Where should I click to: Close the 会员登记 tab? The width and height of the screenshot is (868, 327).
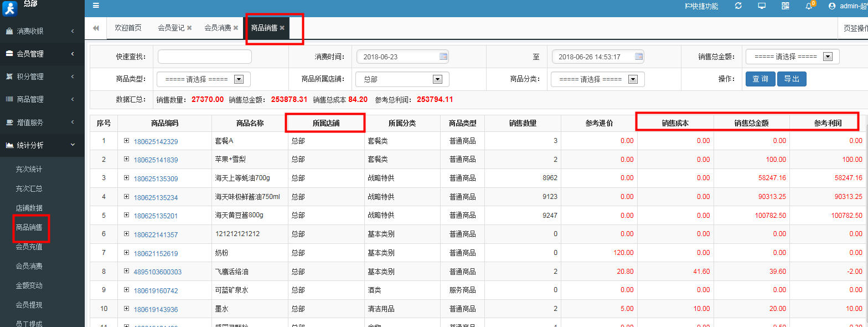189,28
